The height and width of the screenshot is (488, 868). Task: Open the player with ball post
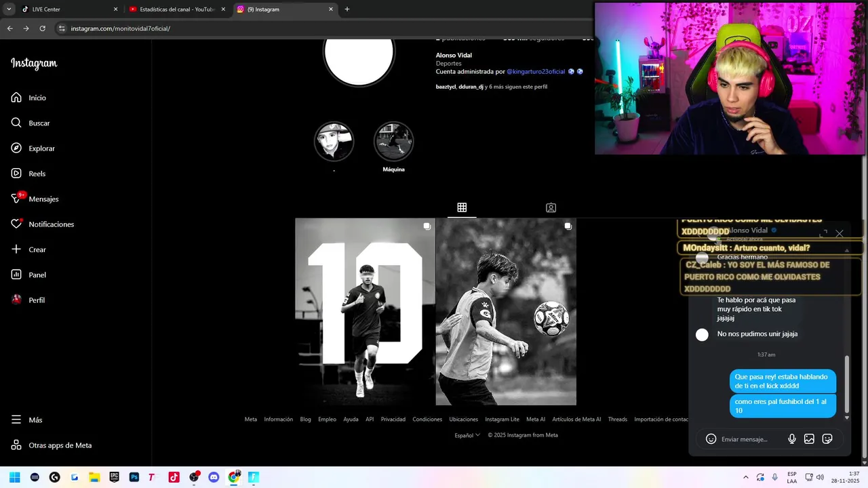point(506,312)
